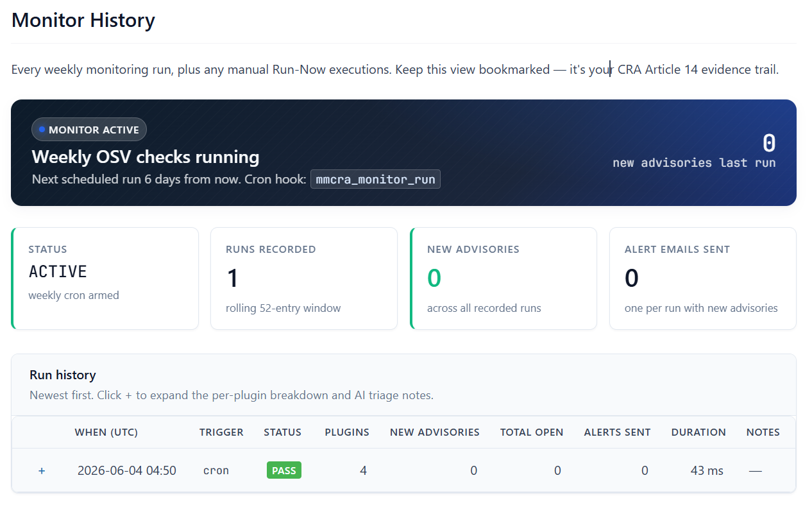
Task: Click the ACTIVE status value
Action: [x=58, y=271]
